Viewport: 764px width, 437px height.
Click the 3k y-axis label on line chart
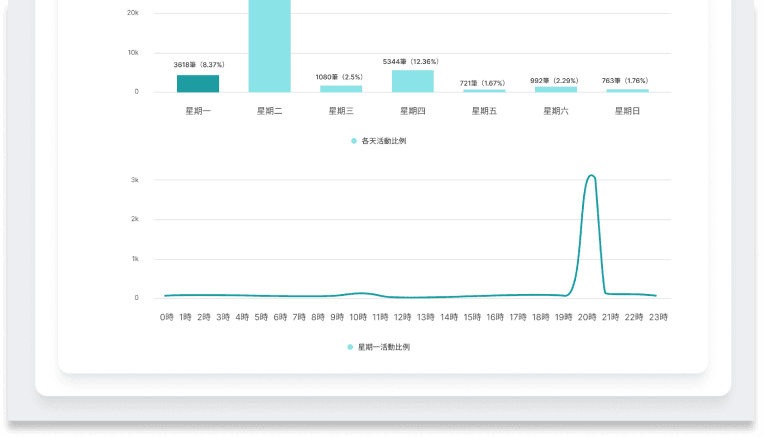pos(134,180)
